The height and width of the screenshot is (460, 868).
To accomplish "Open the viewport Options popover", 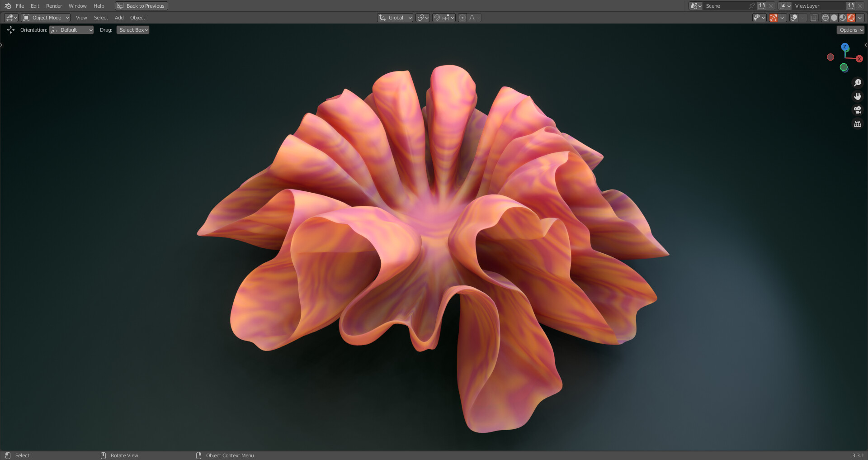I will click(x=849, y=30).
